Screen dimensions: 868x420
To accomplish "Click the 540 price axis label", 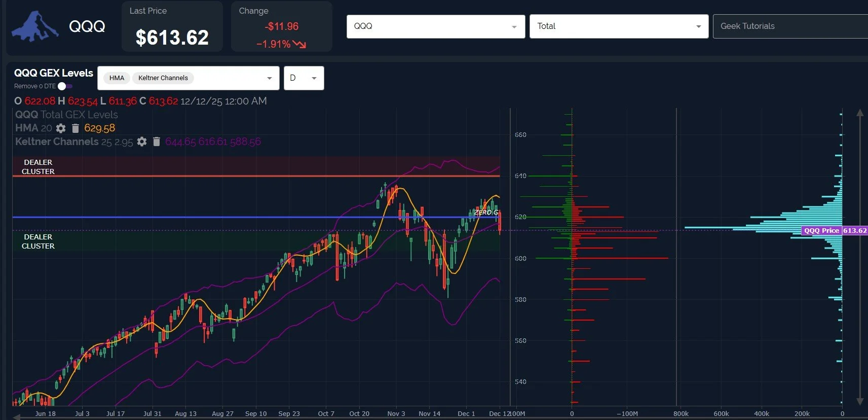I will click(520, 382).
